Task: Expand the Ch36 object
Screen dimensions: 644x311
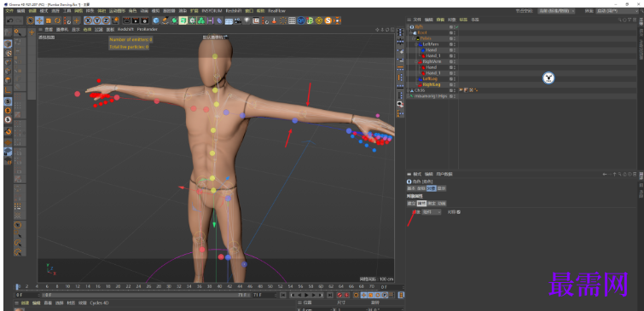Action: 408,90
